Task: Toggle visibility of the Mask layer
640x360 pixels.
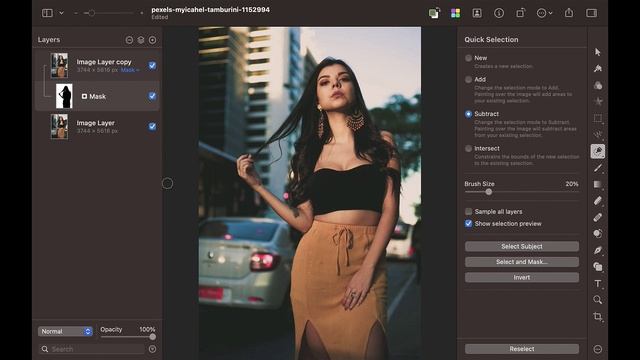Action: (x=152, y=96)
